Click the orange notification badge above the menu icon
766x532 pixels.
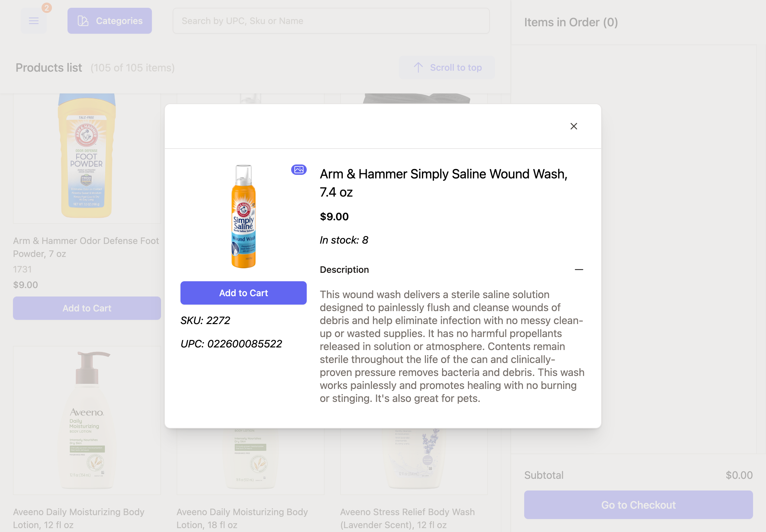(x=47, y=7)
